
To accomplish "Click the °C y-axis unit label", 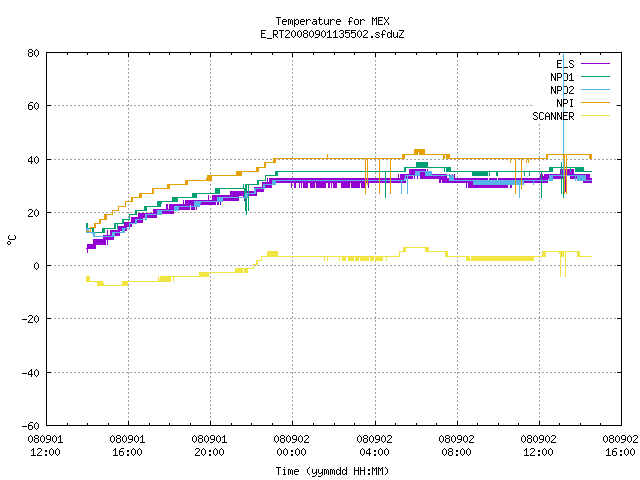I will 11,240.
